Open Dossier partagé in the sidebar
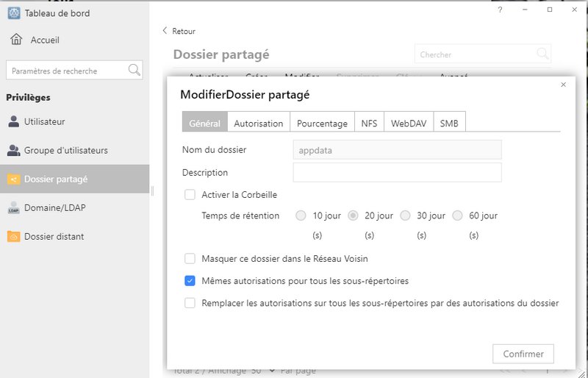The image size is (588, 378). 73,179
